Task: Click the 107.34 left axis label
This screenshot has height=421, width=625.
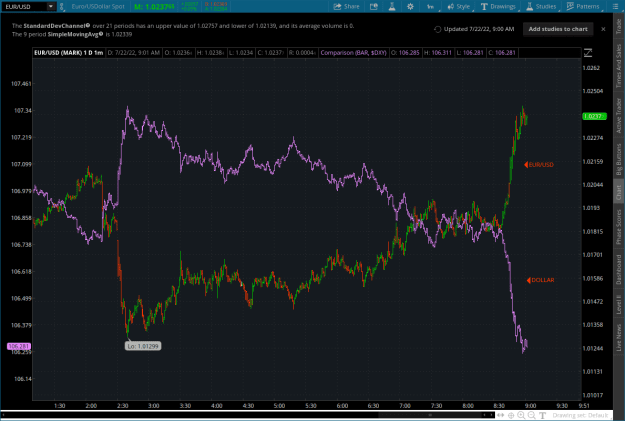Action: click(x=22, y=110)
